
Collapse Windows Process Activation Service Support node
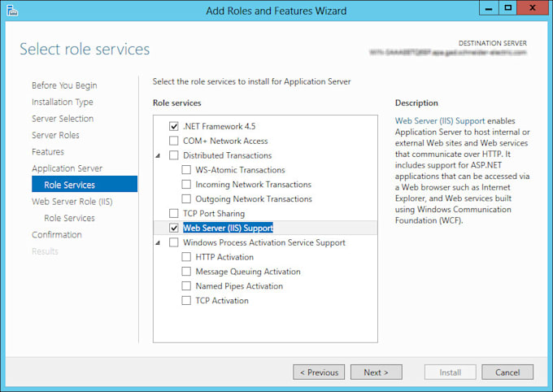[x=158, y=242]
